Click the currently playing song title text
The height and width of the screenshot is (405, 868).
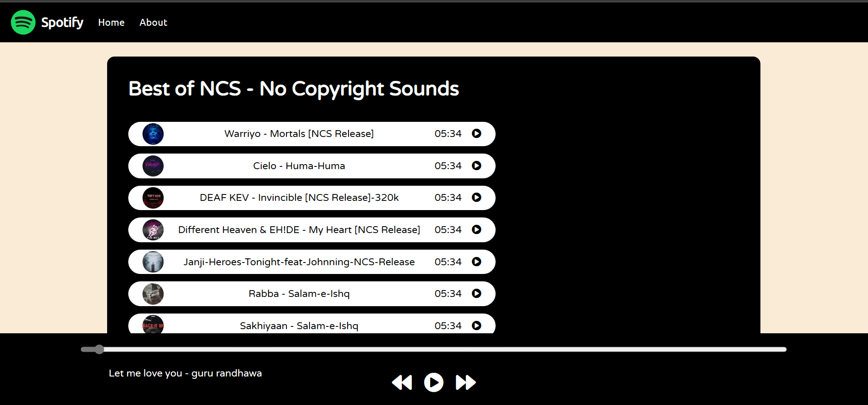click(x=185, y=373)
